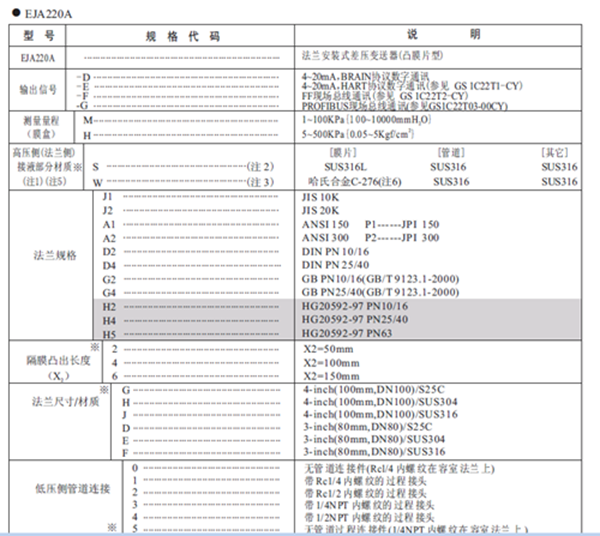Select the 规格代码 header cell
Image resolution: width=600 pixels, height=536 pixels.
[x=180, y=36]
